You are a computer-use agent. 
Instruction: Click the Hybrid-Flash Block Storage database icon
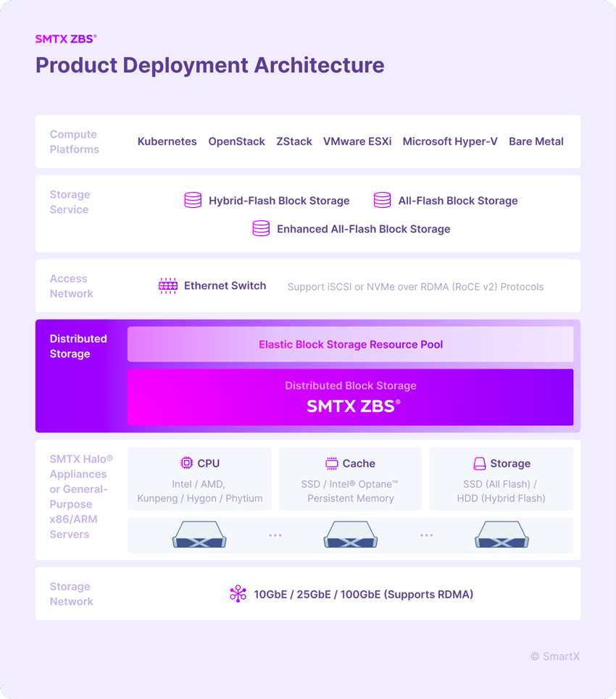tap(193, 200)
